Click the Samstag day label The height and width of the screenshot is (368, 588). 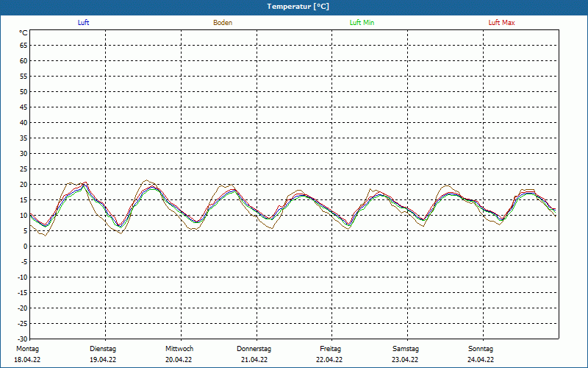pos(406,349)
